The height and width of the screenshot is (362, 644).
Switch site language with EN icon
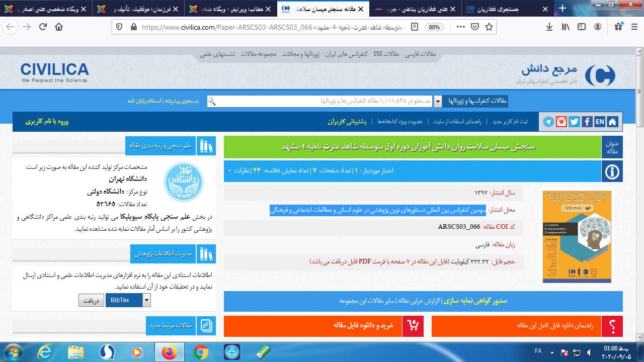click(600, 122)
